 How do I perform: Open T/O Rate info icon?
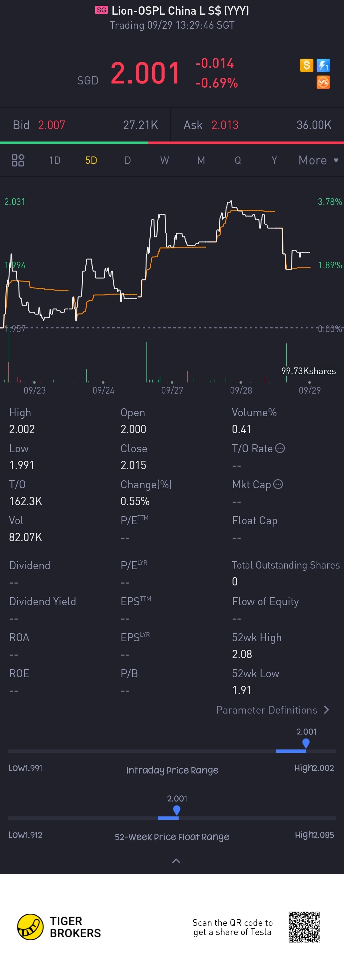click(x=280, y=448)
